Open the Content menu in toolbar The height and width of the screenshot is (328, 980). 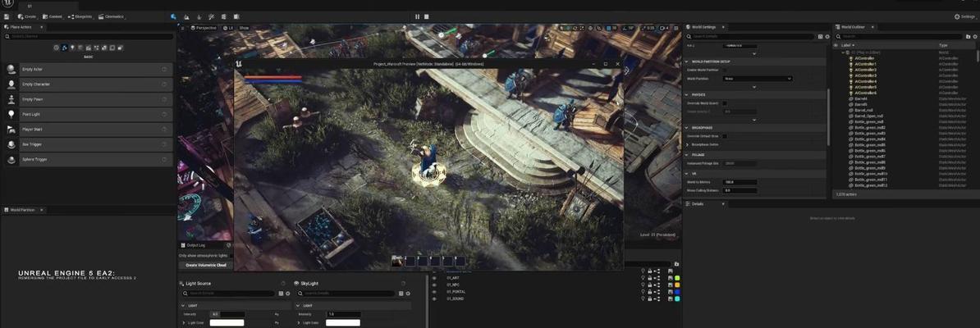(x=53, y=16)
